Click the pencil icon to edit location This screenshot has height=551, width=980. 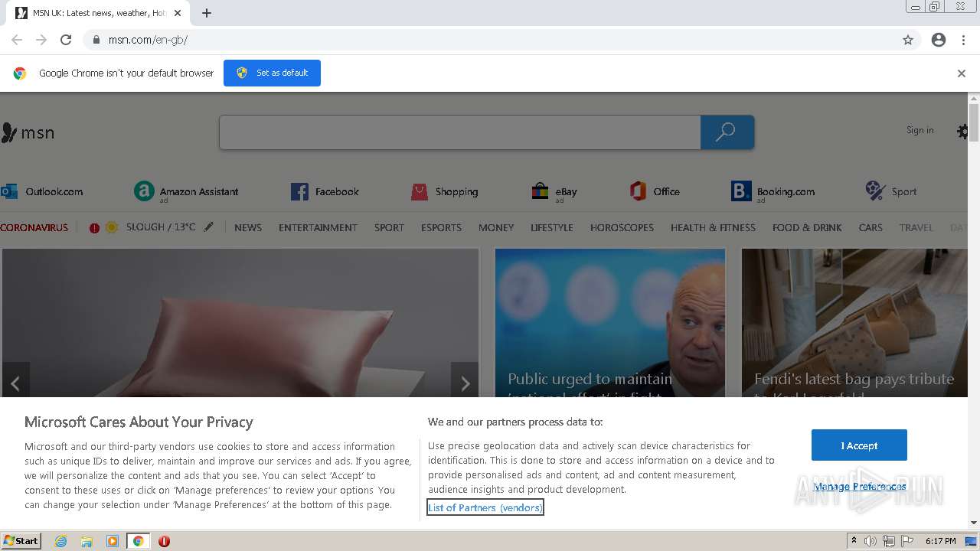tap(208, 227)
